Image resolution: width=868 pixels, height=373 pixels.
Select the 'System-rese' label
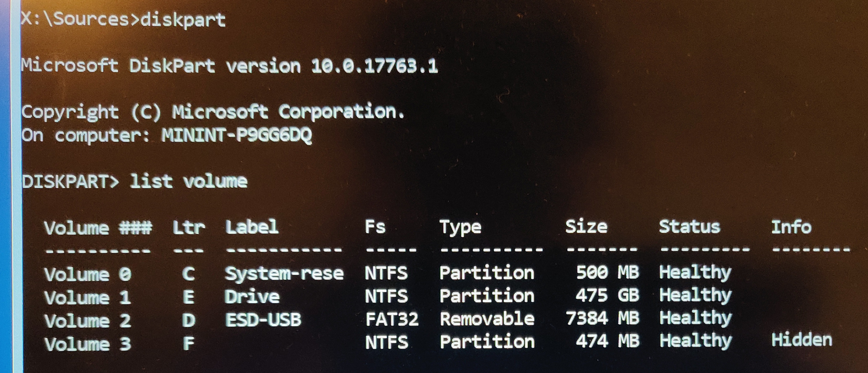(284, 273)
